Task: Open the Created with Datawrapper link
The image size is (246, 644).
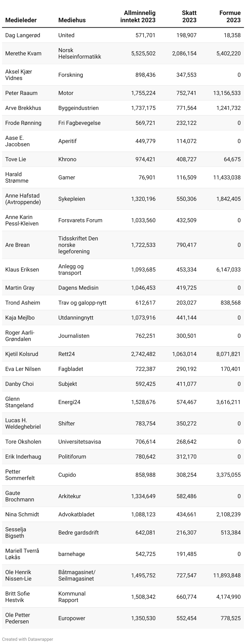Action: click(x=28, y=639)
